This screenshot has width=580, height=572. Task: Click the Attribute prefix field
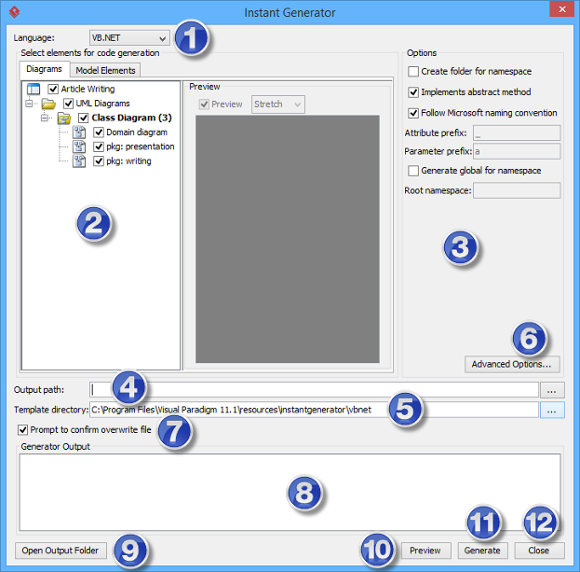click(x=517, y=133)
